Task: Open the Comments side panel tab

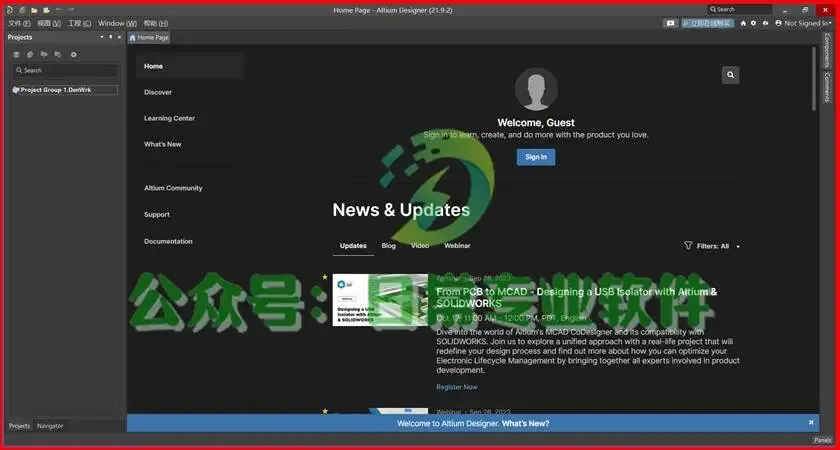Action: click(827, 87)
